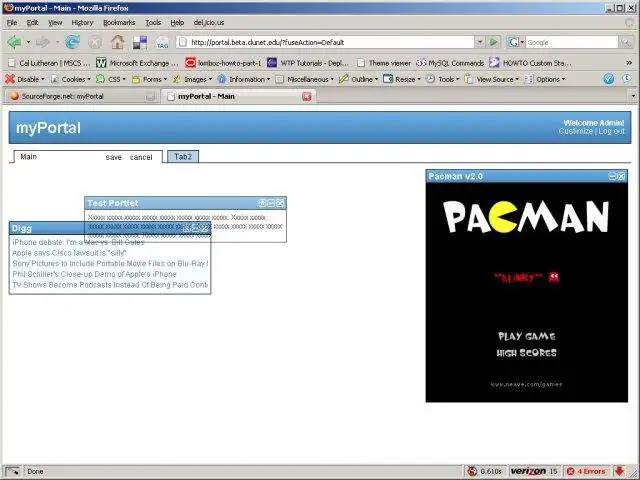Open the tab list dropdown arrow
Image resolution: width=640 pixels, height=480 pixels.
[x=633, y=96]
